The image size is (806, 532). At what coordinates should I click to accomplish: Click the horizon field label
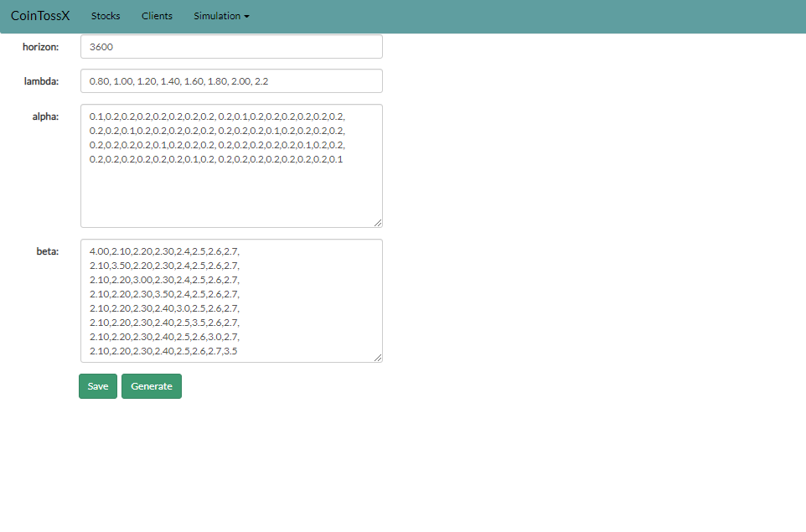click(40, 47)
